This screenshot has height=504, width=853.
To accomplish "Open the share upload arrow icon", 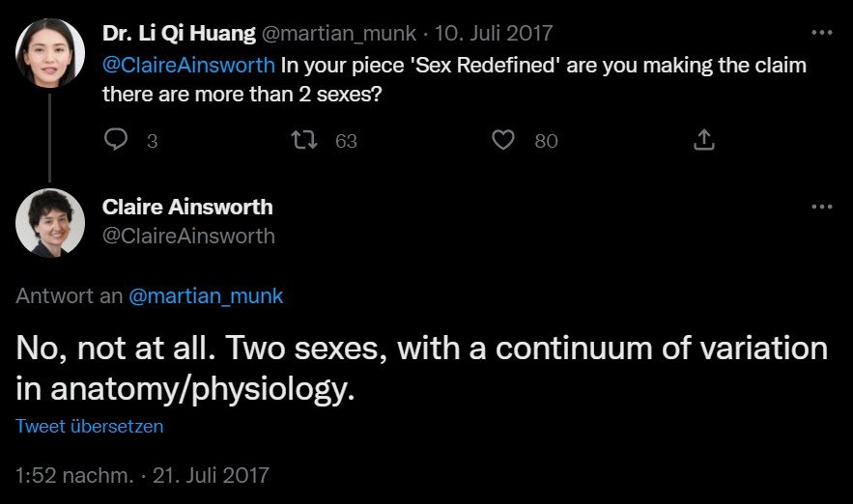I will [x=704, y=140].
